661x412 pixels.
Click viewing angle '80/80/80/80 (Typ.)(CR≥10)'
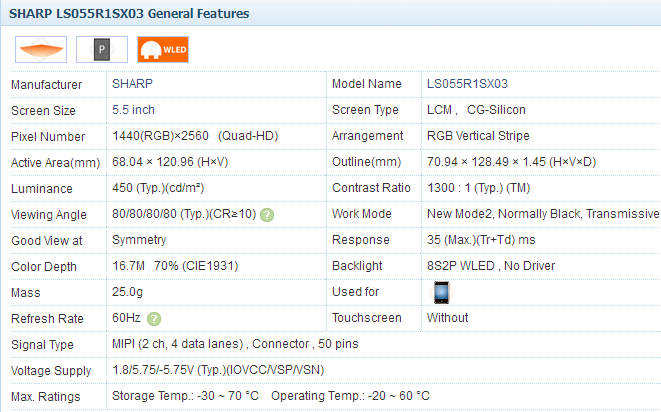pyautogui.click(x=184, y=214)
